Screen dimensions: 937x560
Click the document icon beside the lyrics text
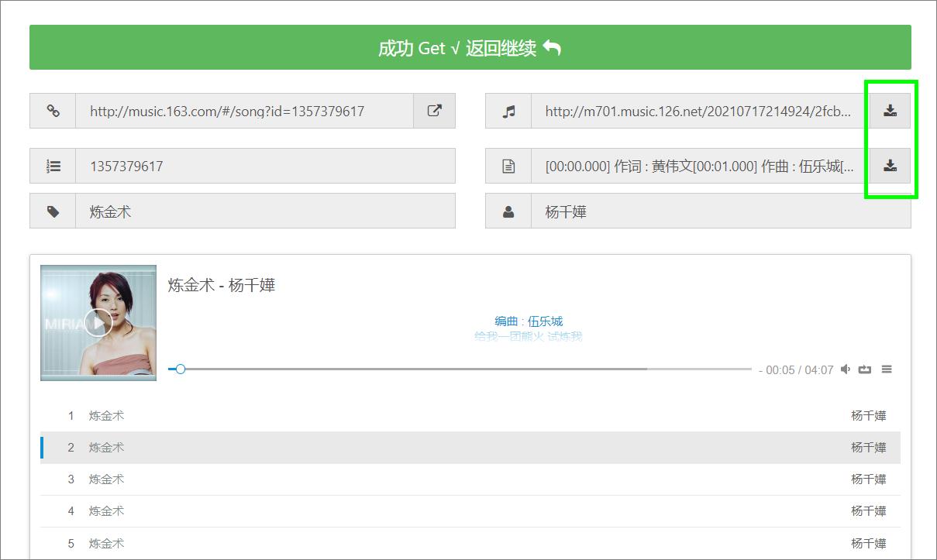tap(508, 165)
